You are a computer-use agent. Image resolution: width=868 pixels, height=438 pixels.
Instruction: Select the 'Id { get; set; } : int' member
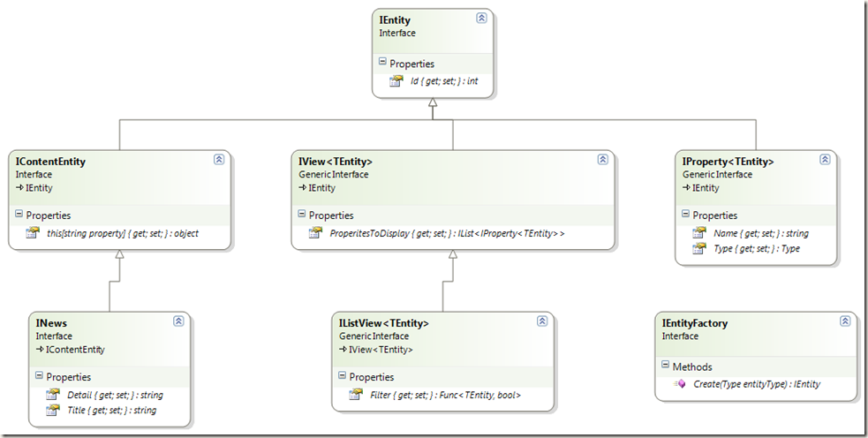click(x=444, y=81)
